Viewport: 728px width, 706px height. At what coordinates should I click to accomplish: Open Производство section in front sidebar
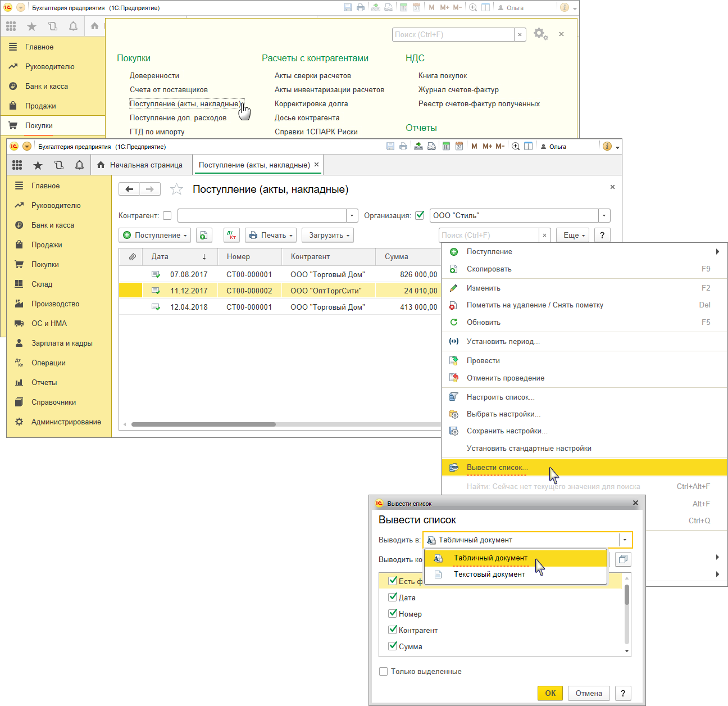[x=55, y=304]
